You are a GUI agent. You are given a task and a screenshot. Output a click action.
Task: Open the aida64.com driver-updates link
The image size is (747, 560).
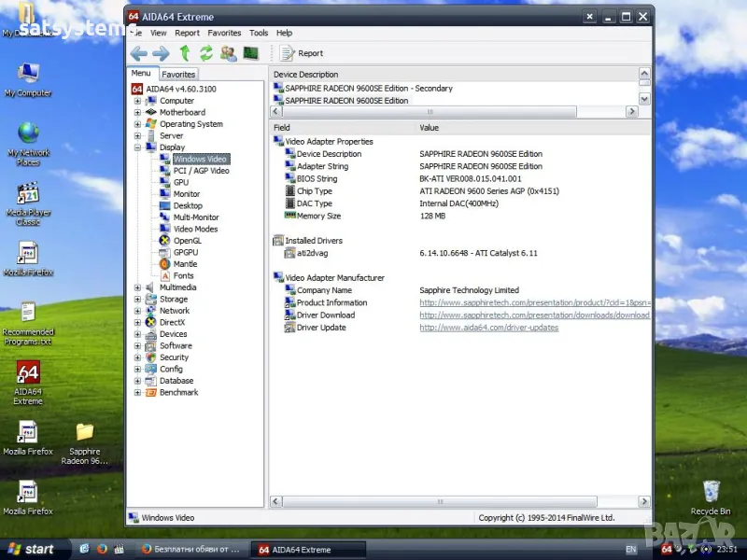(x=488, y=328)
